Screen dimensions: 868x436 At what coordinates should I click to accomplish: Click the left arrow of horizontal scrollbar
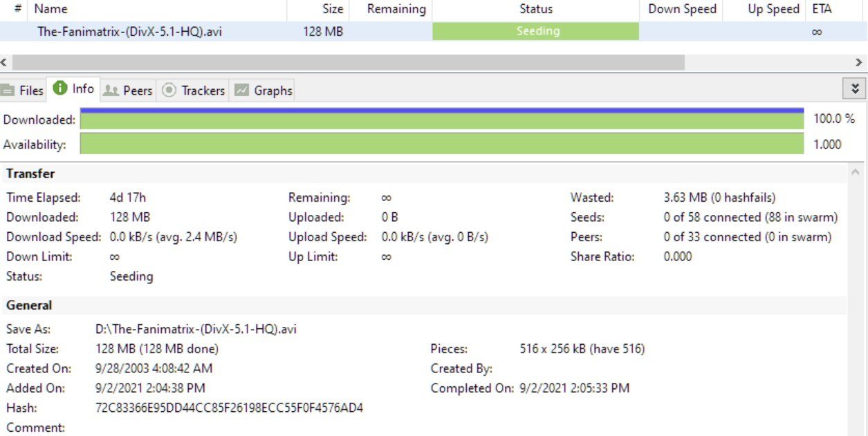[4, 63]
